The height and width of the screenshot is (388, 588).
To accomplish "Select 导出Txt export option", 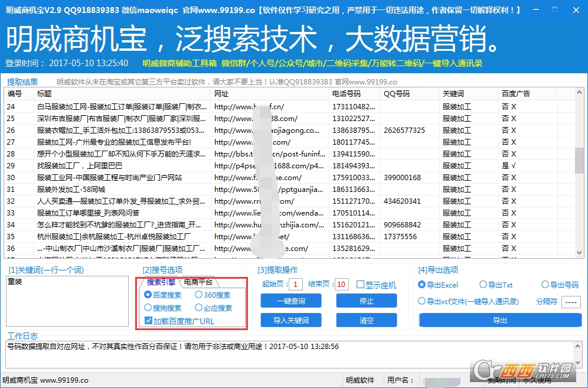I will [496, 285].
